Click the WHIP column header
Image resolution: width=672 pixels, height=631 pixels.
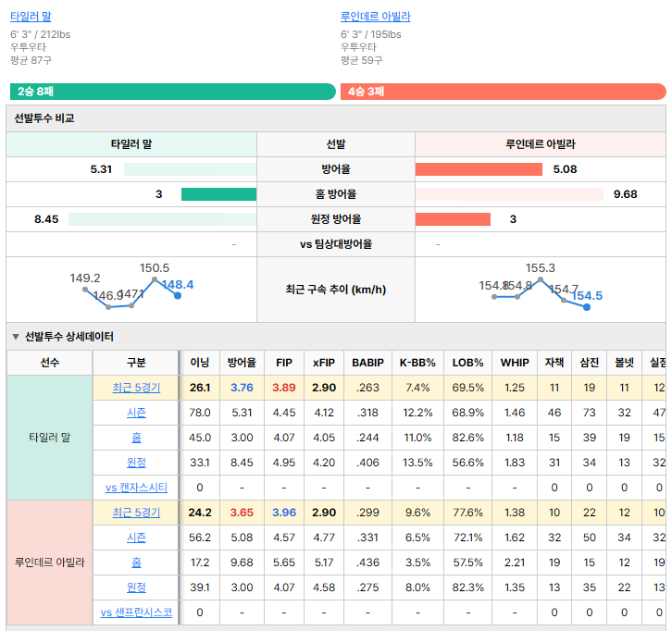click(515, 363)
